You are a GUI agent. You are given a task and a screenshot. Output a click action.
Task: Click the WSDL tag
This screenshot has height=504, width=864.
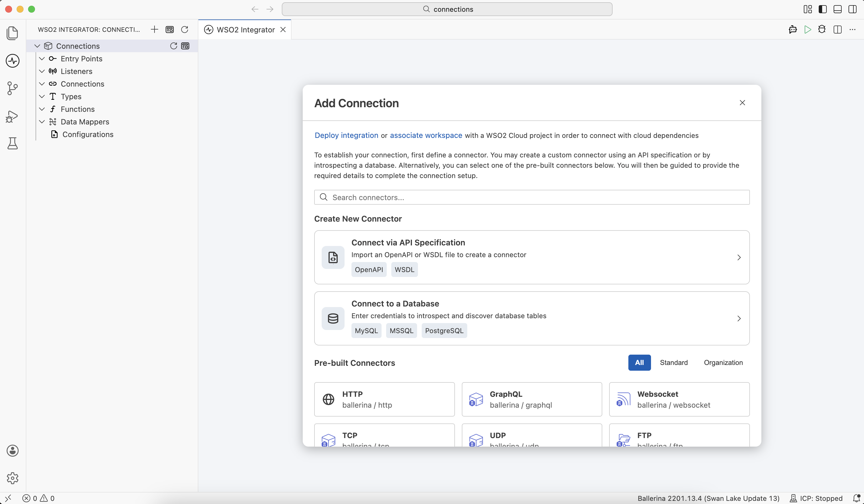[x=404, y=269]
